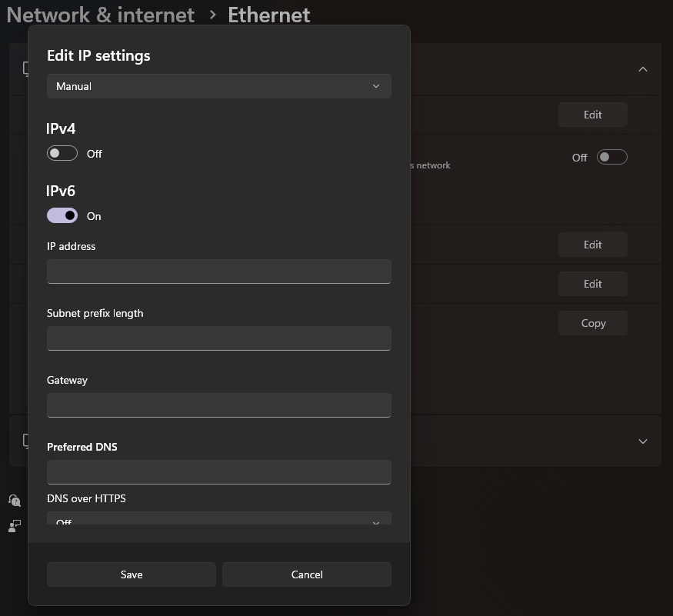Turn on the IPv4 toggle
This screenshot has width=673, height=616.
tap(62, 153)
